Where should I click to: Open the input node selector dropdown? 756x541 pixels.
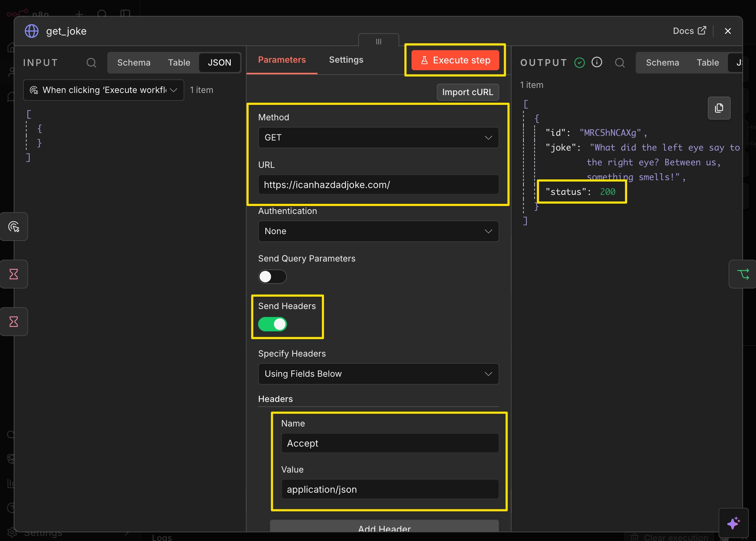point(104,90)
